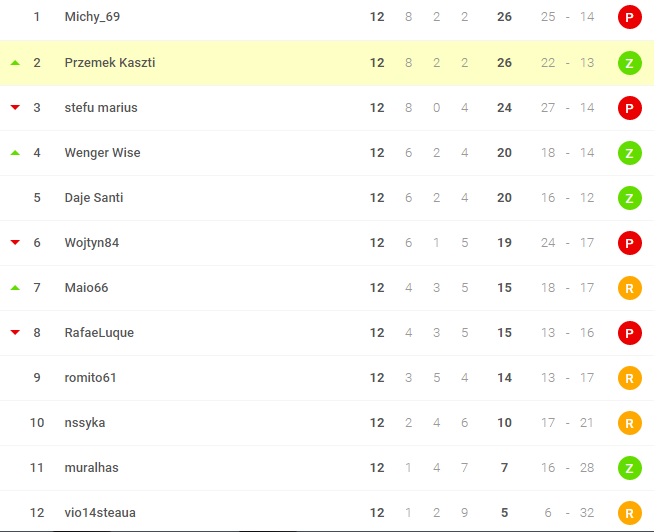Open Michy_69 team link

click(x=91, y=17)
